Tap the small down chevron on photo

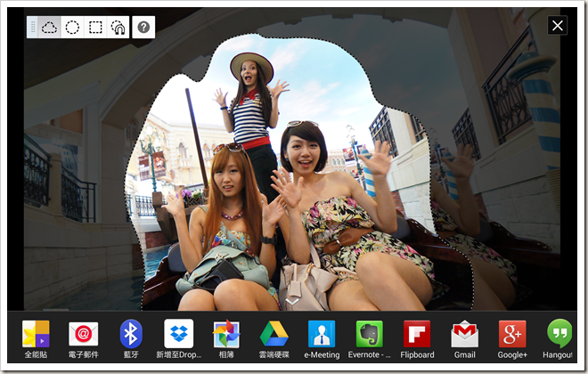[x=292, y=301]
